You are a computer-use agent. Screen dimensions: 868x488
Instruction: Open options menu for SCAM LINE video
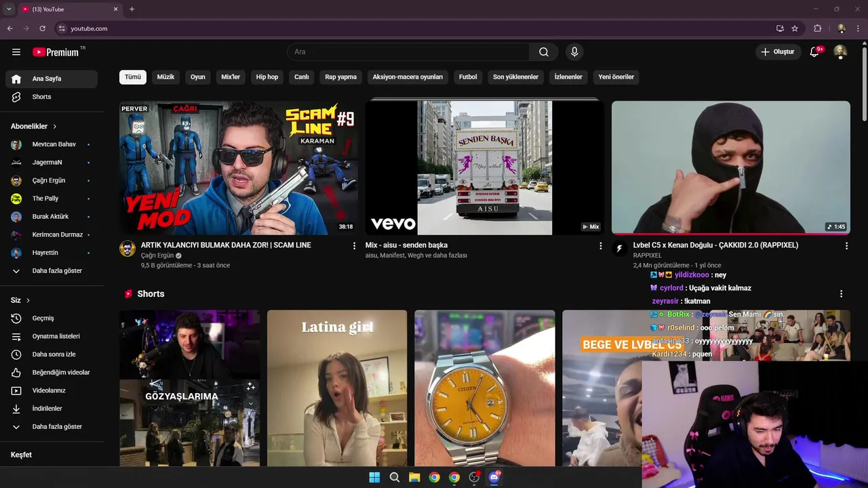(354, 246)
